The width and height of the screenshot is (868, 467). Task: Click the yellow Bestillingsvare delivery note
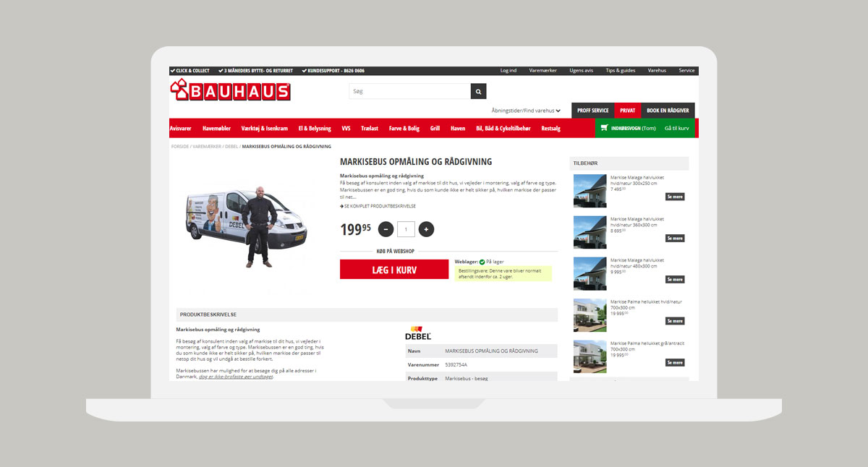[503, 273]
